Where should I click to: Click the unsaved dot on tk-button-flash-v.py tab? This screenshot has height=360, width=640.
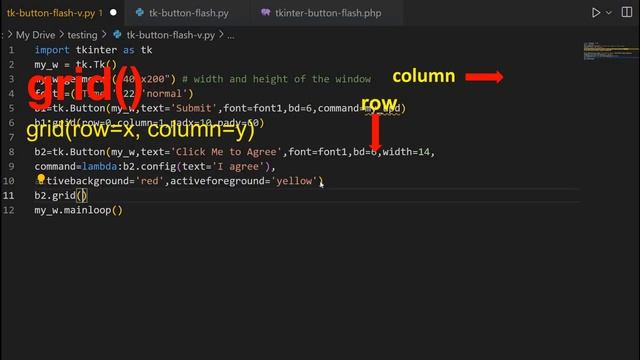(113, 13)
